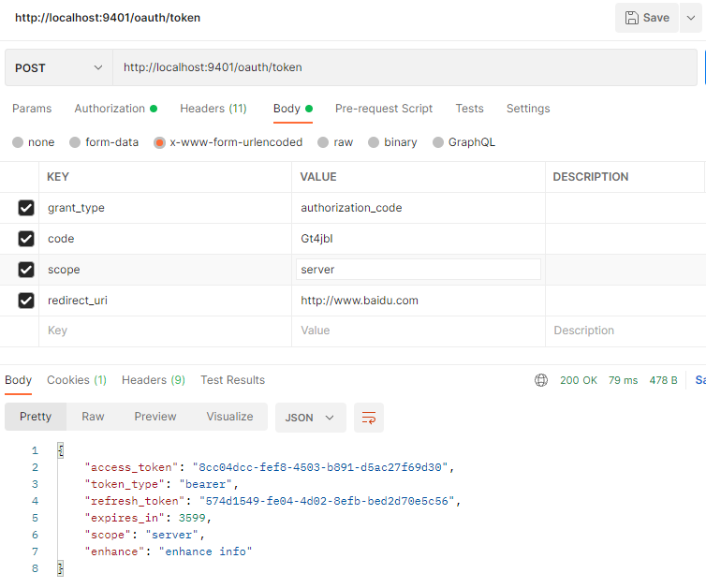Open the Pre-request Script tab
Image resolution: width=706 pixels, height=588 pixels.
coord(384,109)
